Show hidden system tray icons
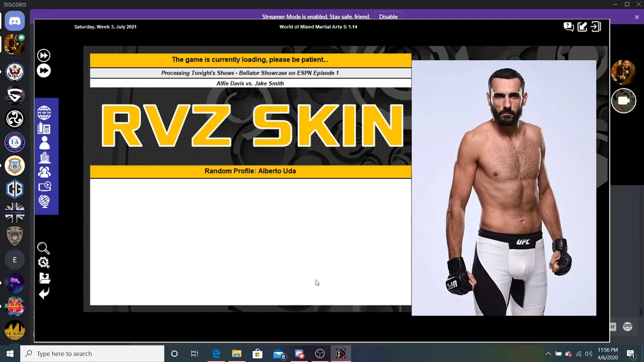Image resolution: width=644 pixels, height=362 pixels. coord(548,354)
